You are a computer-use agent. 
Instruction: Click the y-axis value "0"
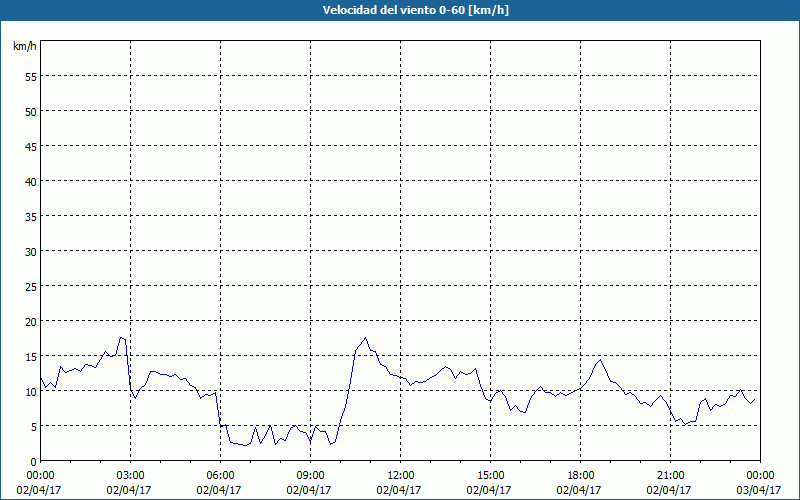(34, 461)
